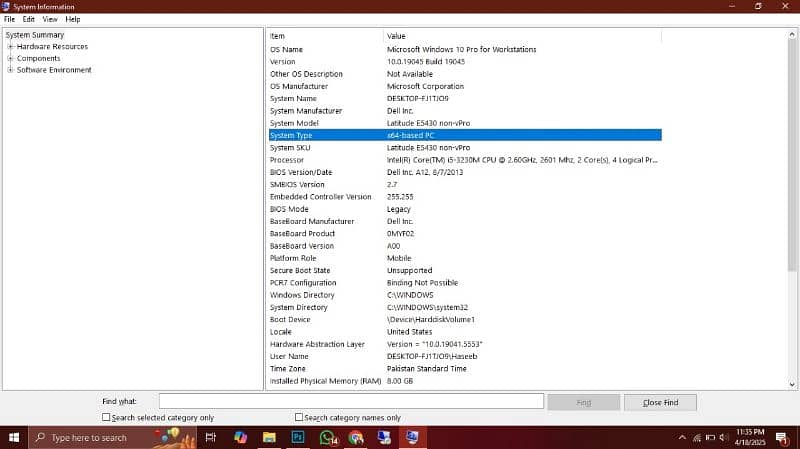Open Google Chrome from the taskbar
Screen dimensions: 800x449
[356, 437]
